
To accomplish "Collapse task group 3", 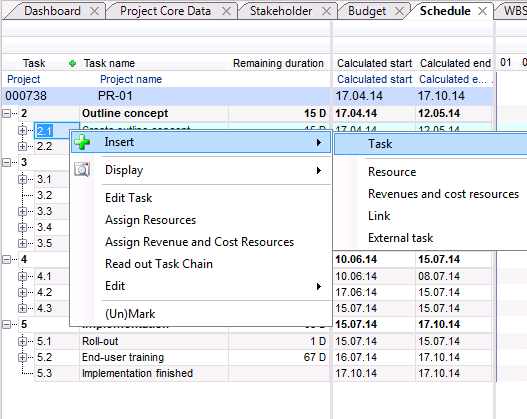I will tap(6, 163).
